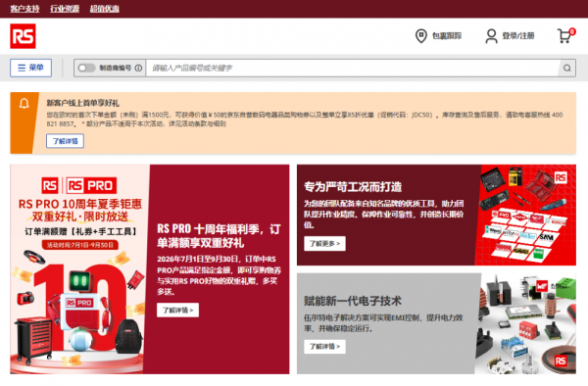This screenshot has width=588, height=386.
Task: Open 客户支持 in the top bar
Action: (24, 9)
